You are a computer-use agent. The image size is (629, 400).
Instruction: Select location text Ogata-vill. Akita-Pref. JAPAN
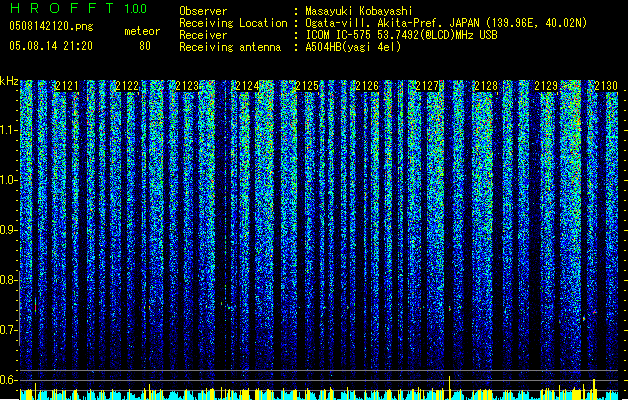pos(392,23)
